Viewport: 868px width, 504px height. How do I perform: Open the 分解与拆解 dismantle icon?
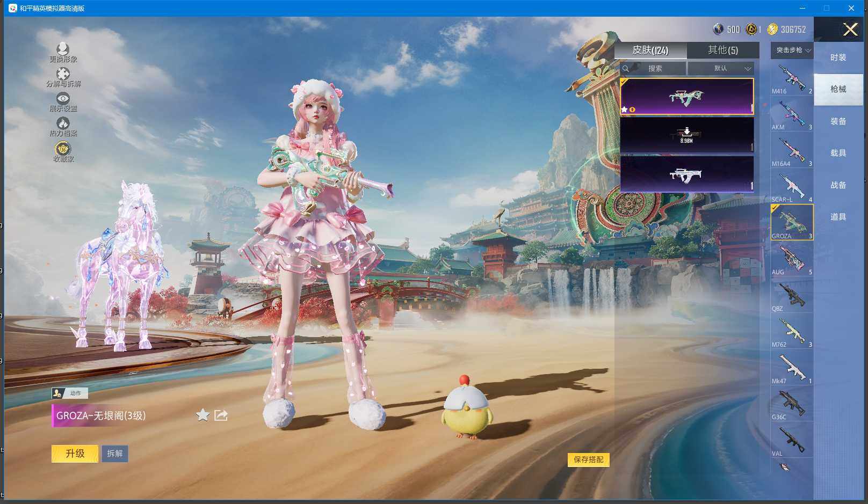click(63, 77)
